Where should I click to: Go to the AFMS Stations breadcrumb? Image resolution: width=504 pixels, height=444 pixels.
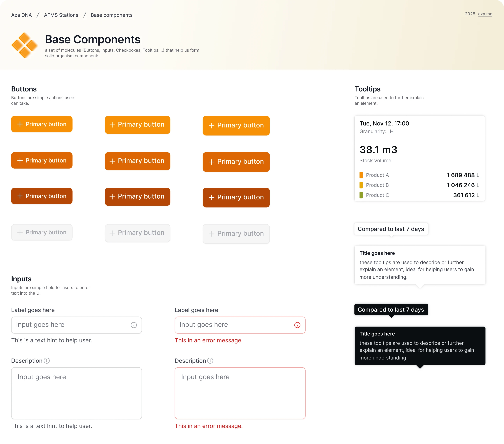coord(61,15)
